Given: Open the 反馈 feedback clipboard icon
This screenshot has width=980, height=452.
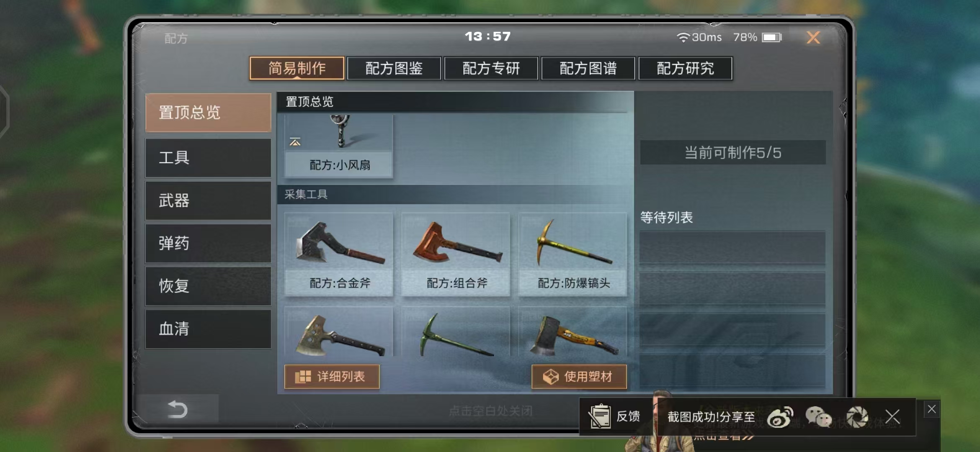Looking at the screenshot, I should pos(600,416).
